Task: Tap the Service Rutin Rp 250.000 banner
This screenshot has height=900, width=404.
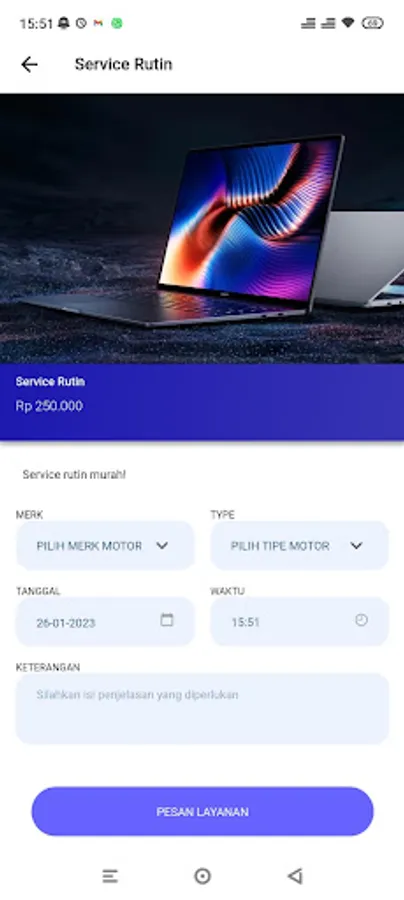Action: [x=202, y=402]
